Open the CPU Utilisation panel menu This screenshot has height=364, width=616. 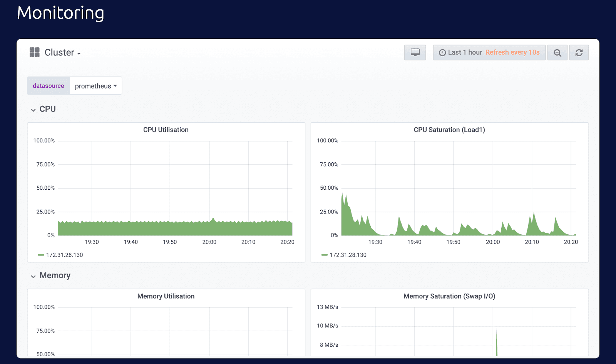click(166, 130)
